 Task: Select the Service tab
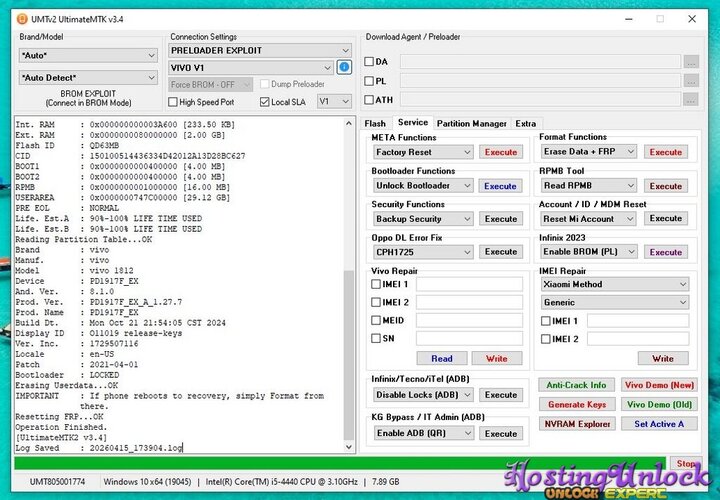[413, 122]
